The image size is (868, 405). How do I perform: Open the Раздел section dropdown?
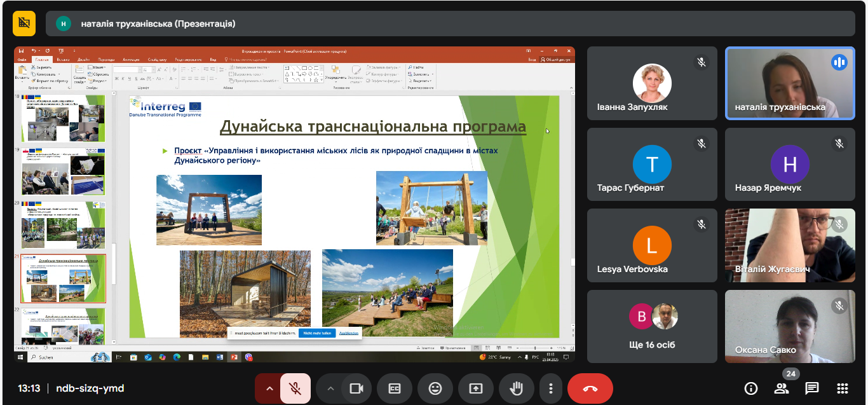click(x=98, y=81)
